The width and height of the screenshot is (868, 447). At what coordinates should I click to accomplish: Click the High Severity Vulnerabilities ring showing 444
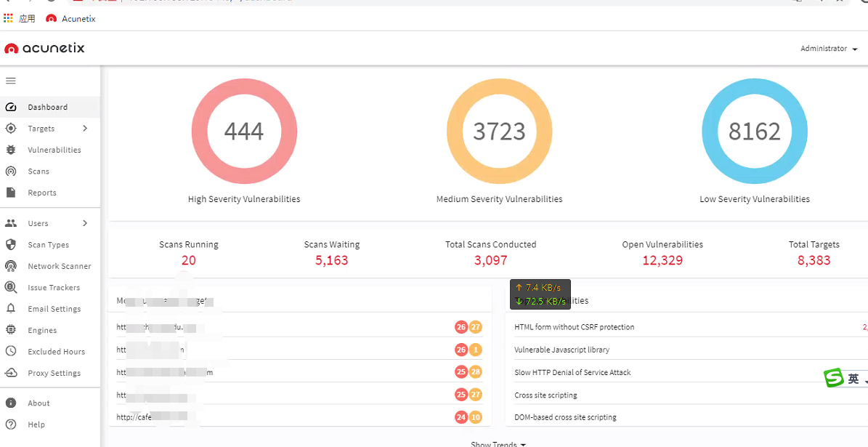click(244, 132)
